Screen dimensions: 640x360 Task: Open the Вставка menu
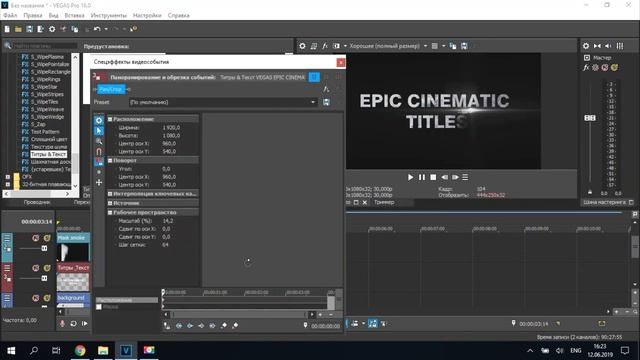point(74,15)
